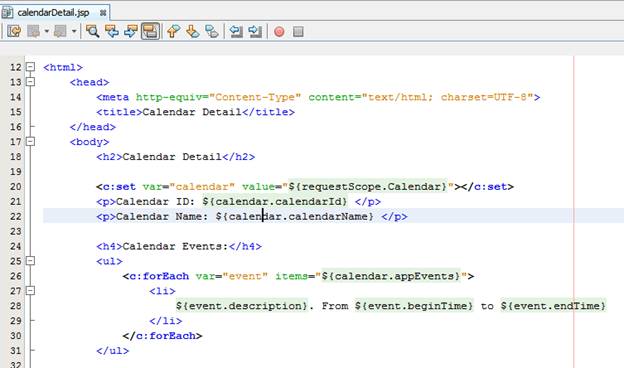Click ${event.beginTime} expression
The width and height of the screenshot is (624, 368).
point(414,306)
